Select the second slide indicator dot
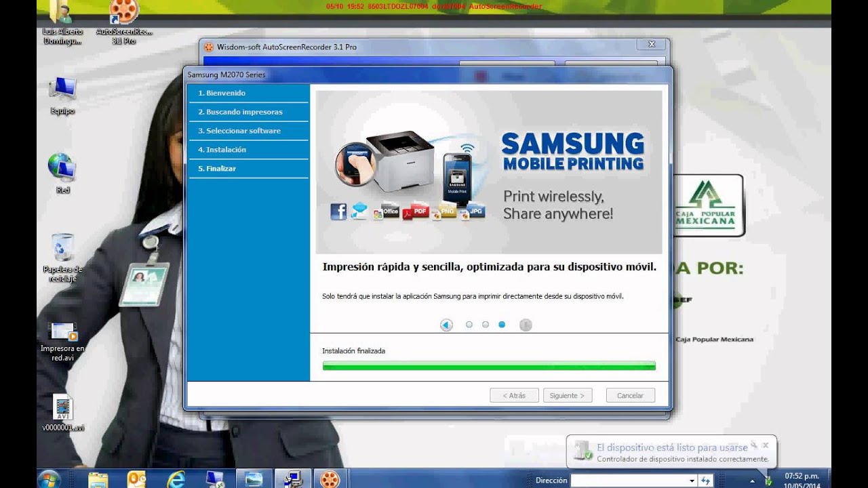 [486, 325]
